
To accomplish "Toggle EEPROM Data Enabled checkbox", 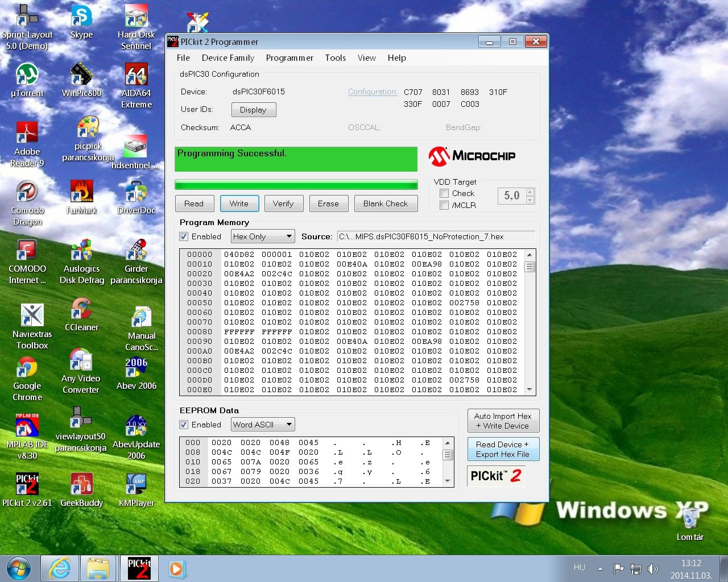I will click(x=184, y=425).
